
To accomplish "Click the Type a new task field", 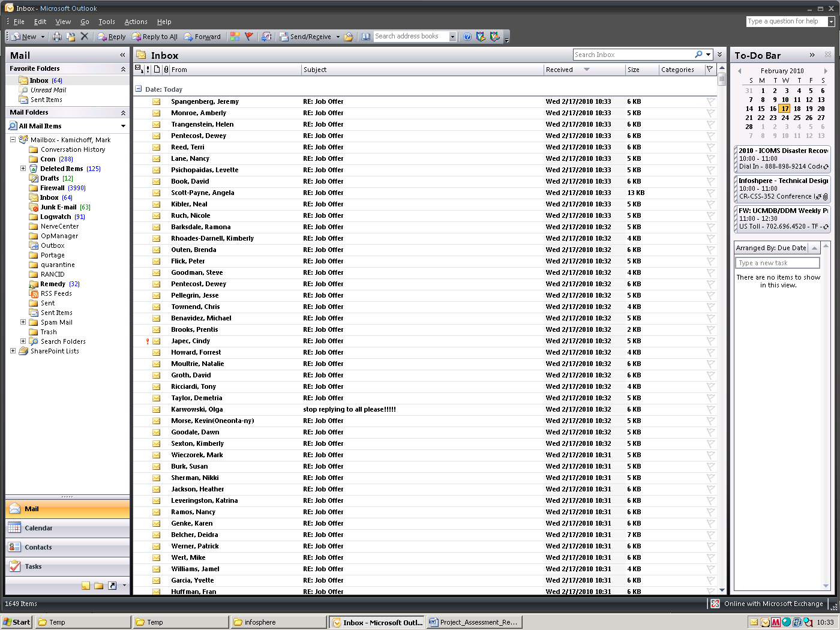I will 777,263.
